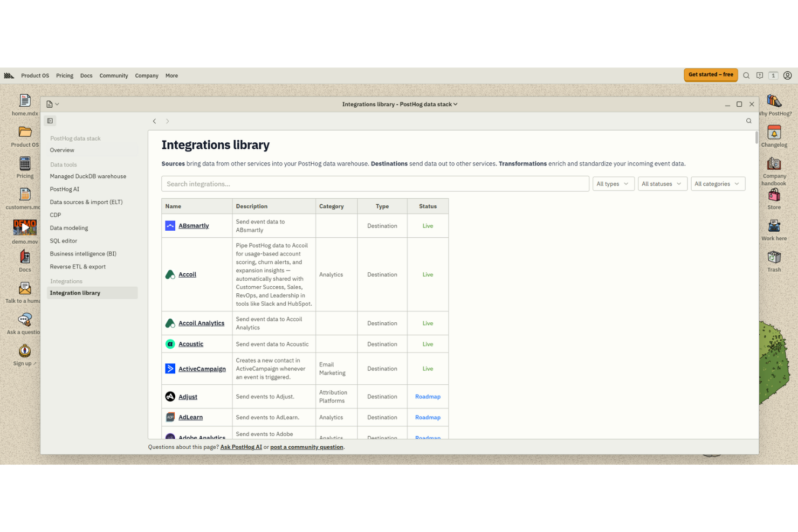
Task: Click the help question-mark icon in the header
Action: pyautogui.click(x=760, y=75)
